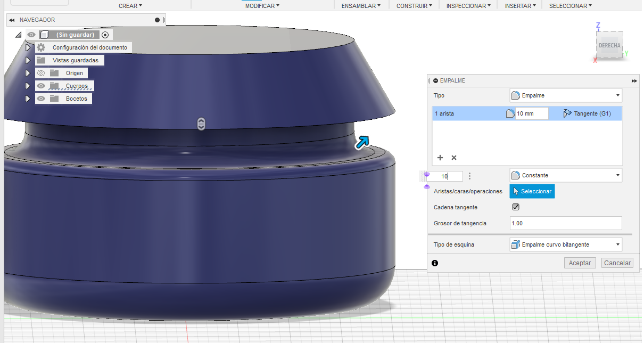Click the Seleccionar button for aristas/caras
The image size is (644, 343).
[532, 191]
